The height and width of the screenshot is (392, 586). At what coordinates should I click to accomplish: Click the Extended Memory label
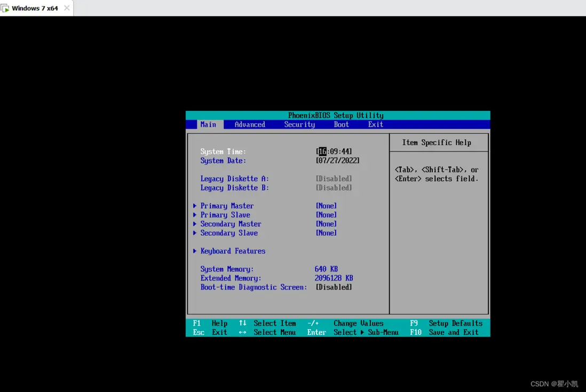(x=231, y=278)
